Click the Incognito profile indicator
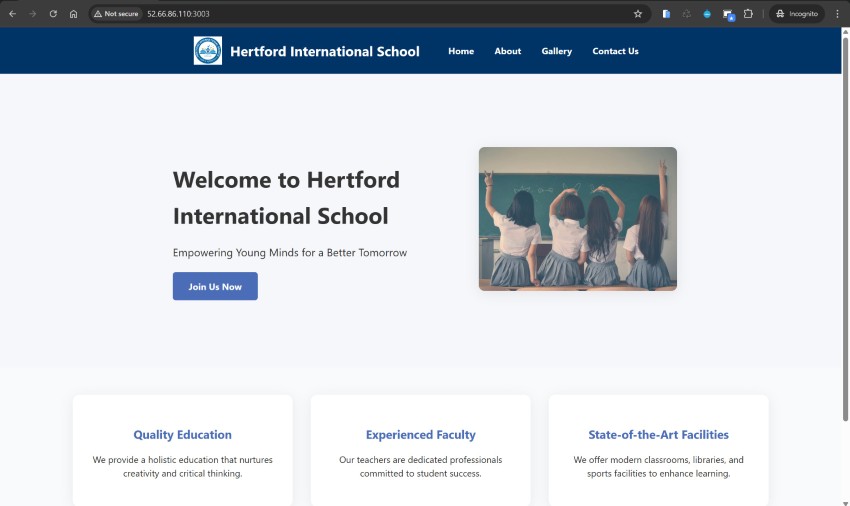Image resolution: width=850 pixels, height=506 pixels. click(x=796, y=14)
